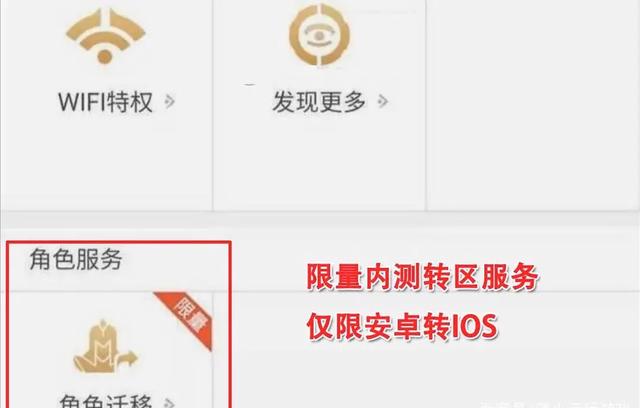Image resolution: width=640 pixels, height=408 pixels.
Task: Tap the gold WIFI signal icon
Action: point(105,36)
